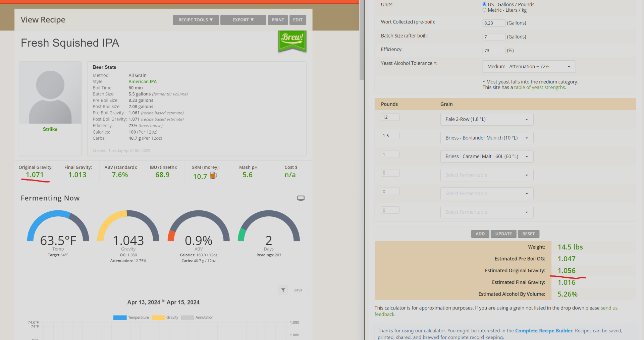Click the Update button

click(x=503, y=234)
